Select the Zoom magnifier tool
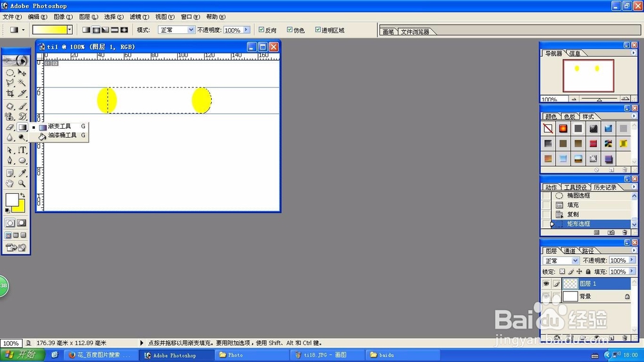 click(22, 184)
